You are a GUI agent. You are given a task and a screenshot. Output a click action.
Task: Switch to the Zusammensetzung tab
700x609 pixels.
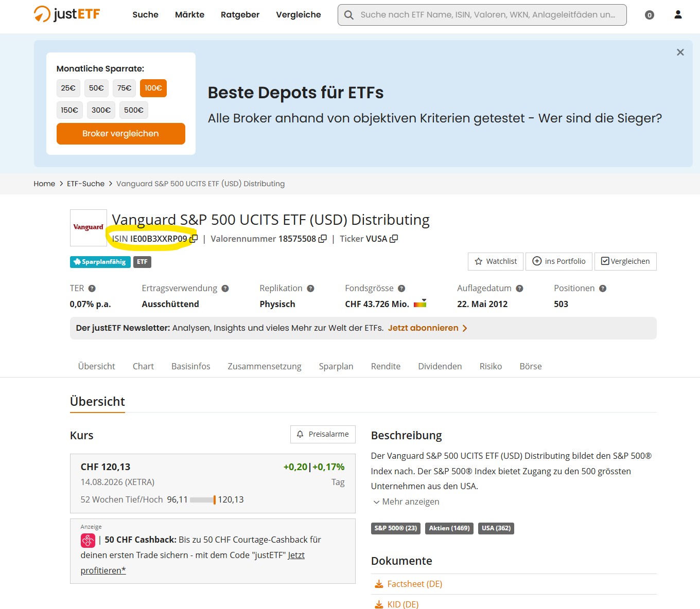[265, 366]
